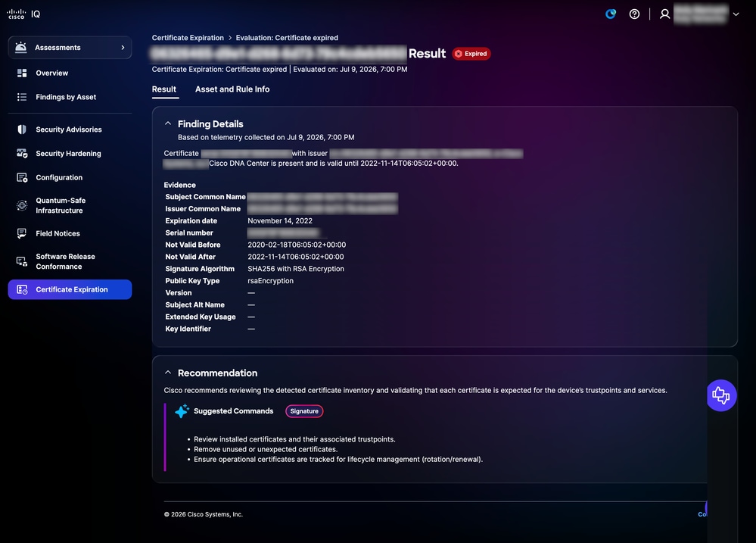The width and height of the screenshot is (756, 543).
Task: Click the Assessments alarm icon
Action: [x=20, y=47]
